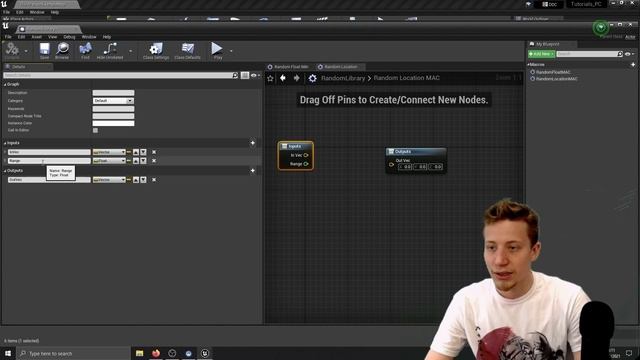Open the Range Float type dropdown
Viewport: 640px width, 360px height.
tap(109, 161)
